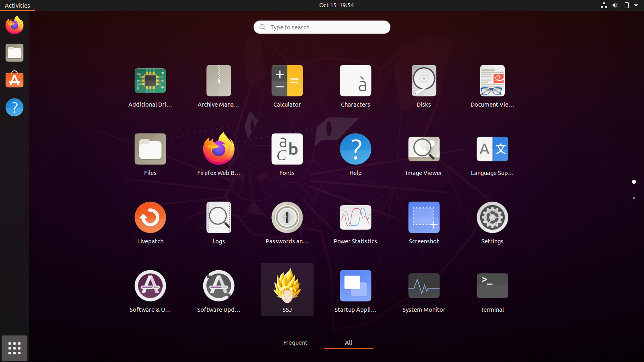Click the Help icon in dock

(14, 107)
